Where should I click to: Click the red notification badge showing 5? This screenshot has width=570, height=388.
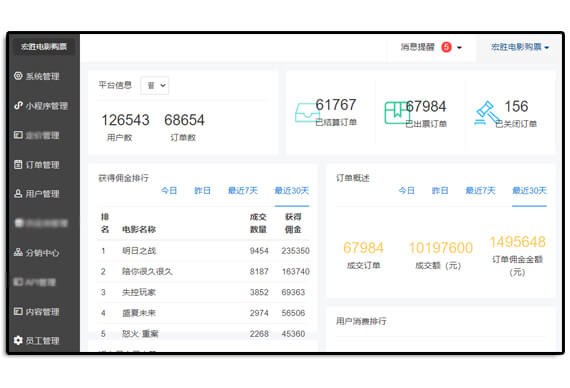(446, 47)
